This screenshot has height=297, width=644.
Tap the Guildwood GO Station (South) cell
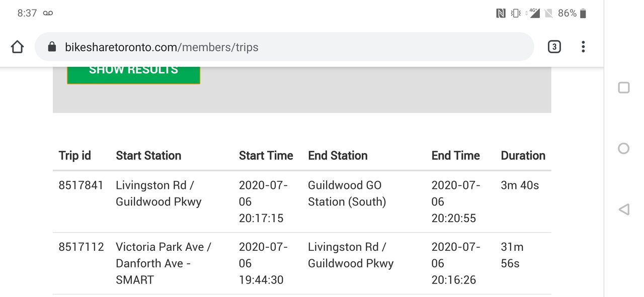pyautogui.click(x=347, y=193)
